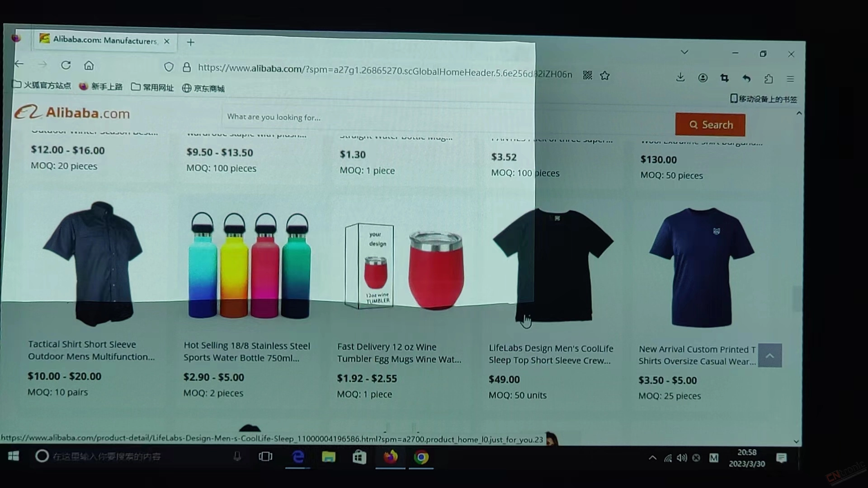868x488 pixels.
Task: Show site security padlock info
Action: click(187, 67)
